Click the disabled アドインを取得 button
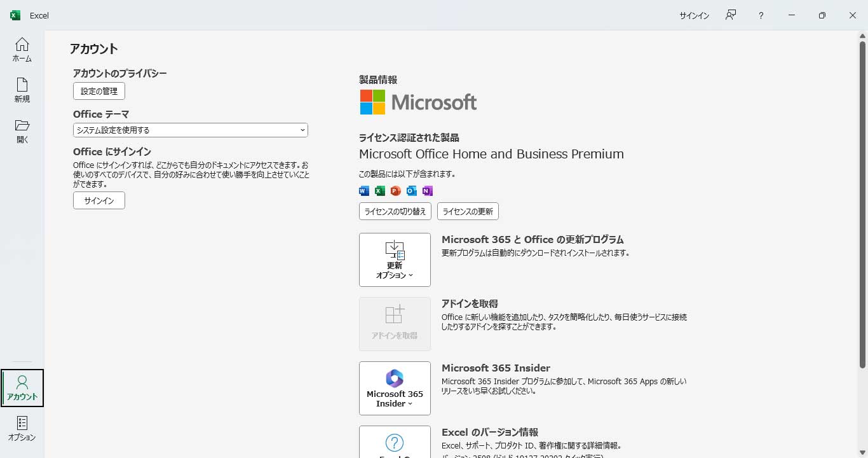Image resolution: width=868 pixels, height=458 pixels. [395, 324]
